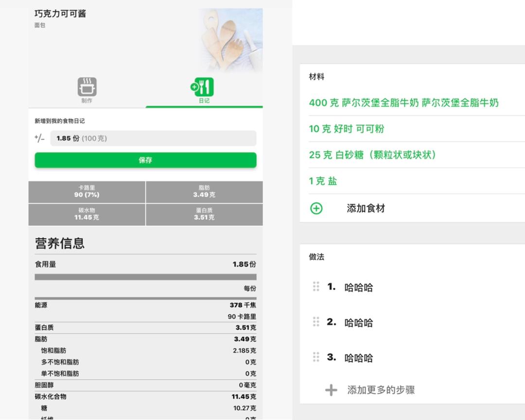Switch to the 制作 tab
Image resolution: width=525 pixels, height=420 pixels.
coord(87,101)
